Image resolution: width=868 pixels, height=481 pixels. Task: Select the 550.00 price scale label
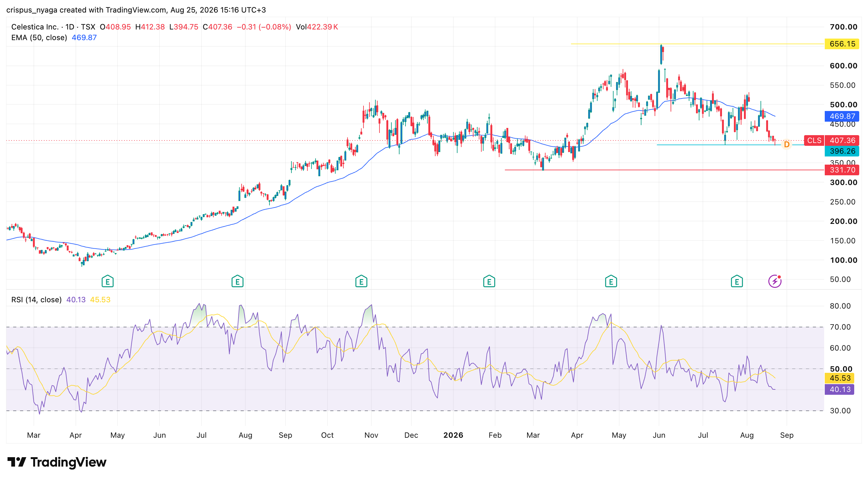[842, 85]
